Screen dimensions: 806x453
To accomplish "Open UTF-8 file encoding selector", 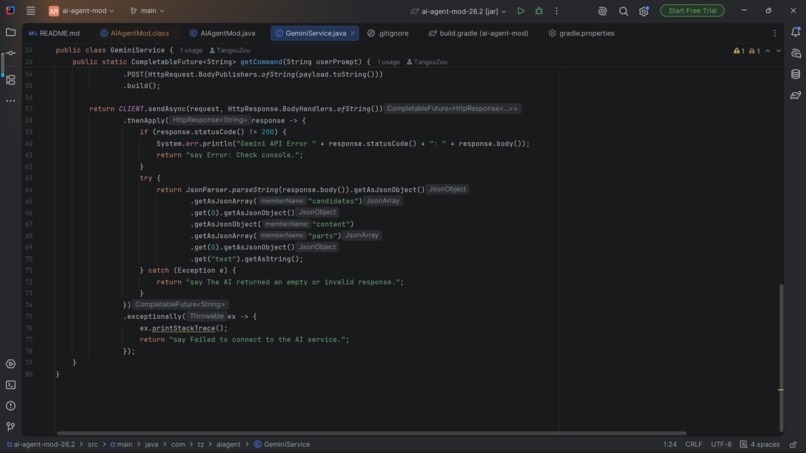I will pos(721,444).
